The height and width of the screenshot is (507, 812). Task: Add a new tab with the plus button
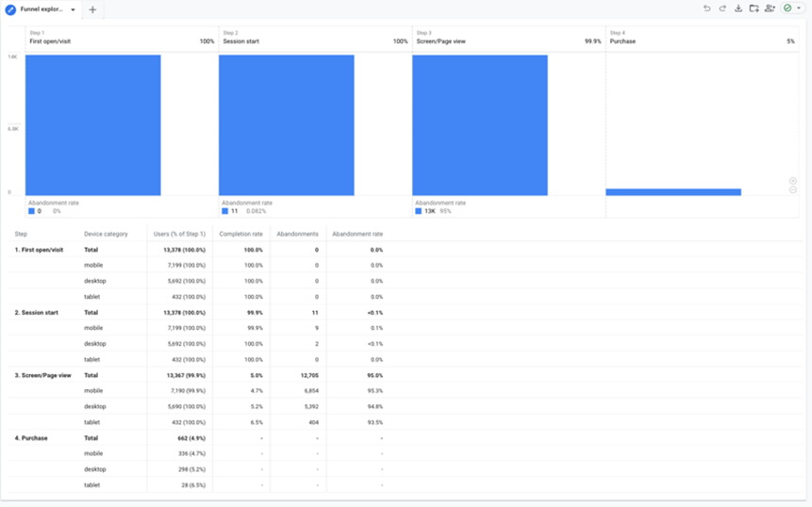click(x=92, y=9)
